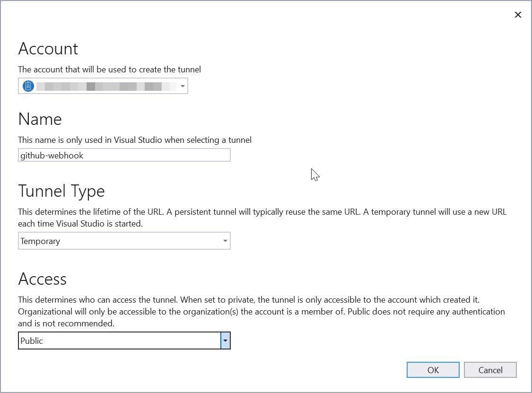Click the Name section heading

tap(40, 119)
